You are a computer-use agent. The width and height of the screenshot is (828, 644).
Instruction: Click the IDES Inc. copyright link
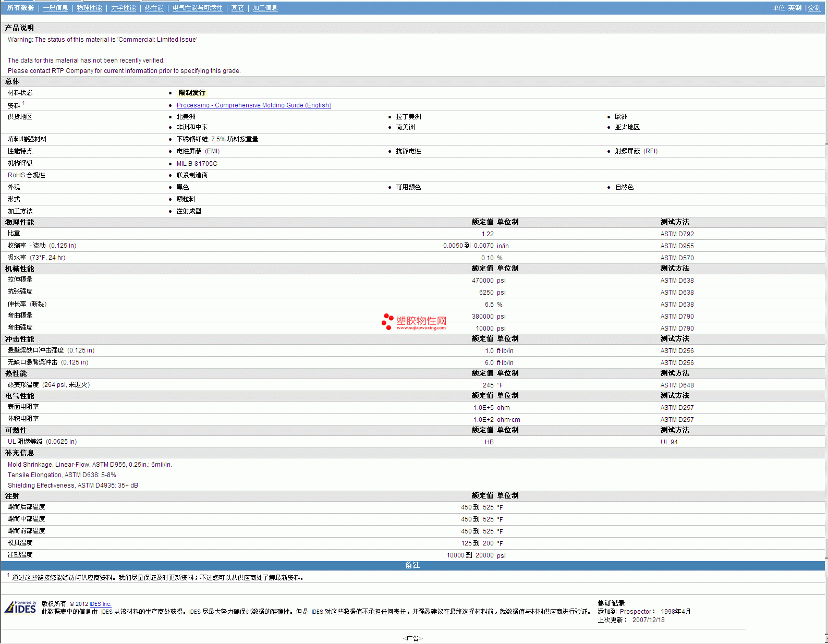pos(101,604)
